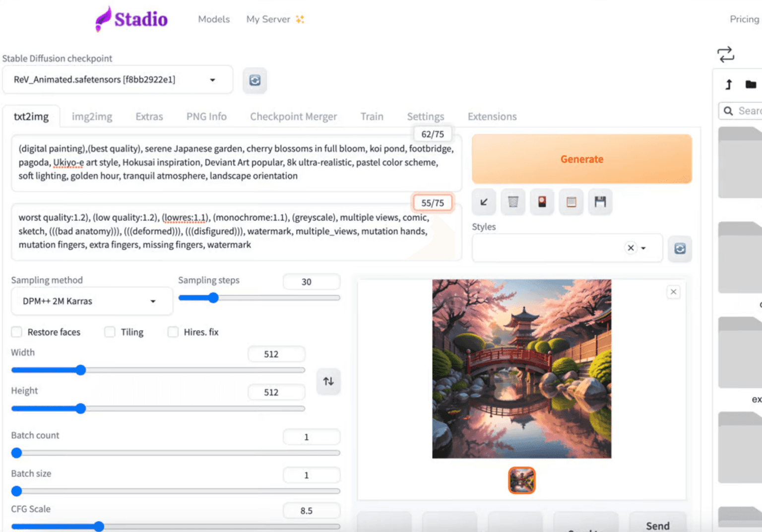Click the Sampling steps value field showing 30
Image resolution: width=762 pixels, height=532 pixels.
point(312,282)
